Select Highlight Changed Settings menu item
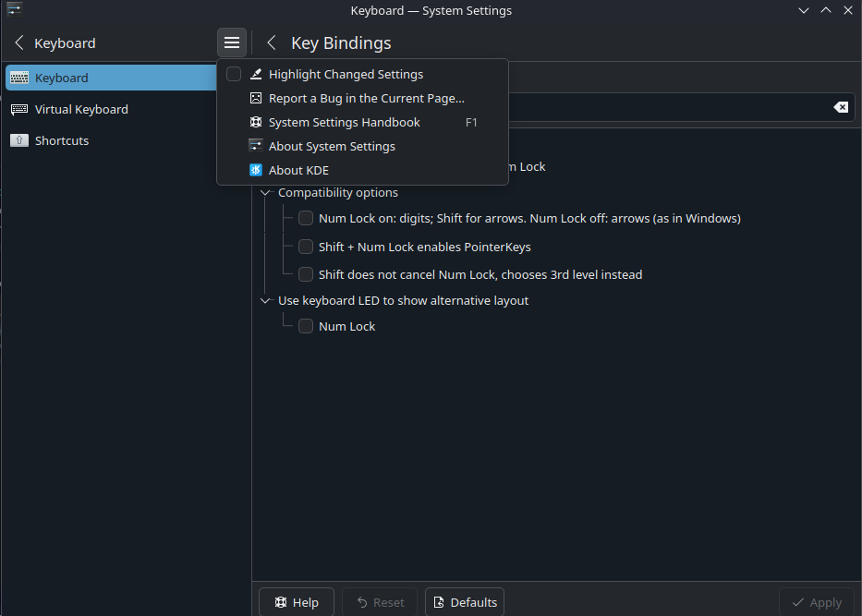This screenshot has width=862, height=616. (x=363, y=74)
